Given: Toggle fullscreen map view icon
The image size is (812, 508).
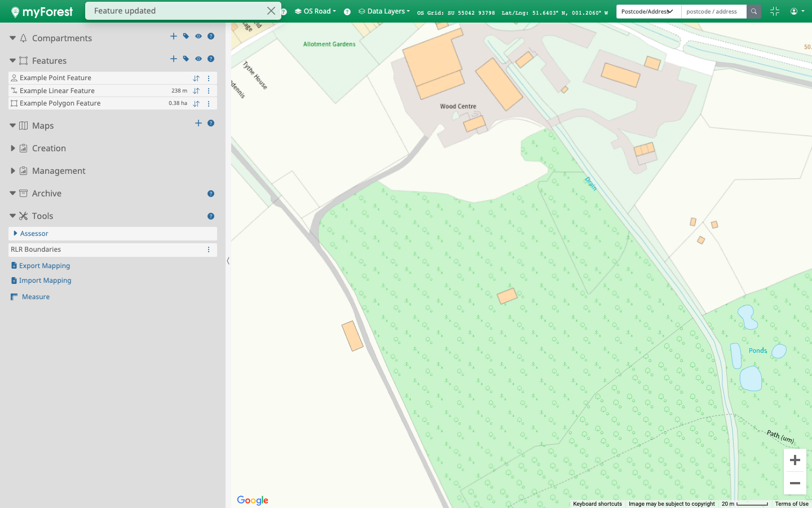Looking at the screenshot, I should click(775, 11).
